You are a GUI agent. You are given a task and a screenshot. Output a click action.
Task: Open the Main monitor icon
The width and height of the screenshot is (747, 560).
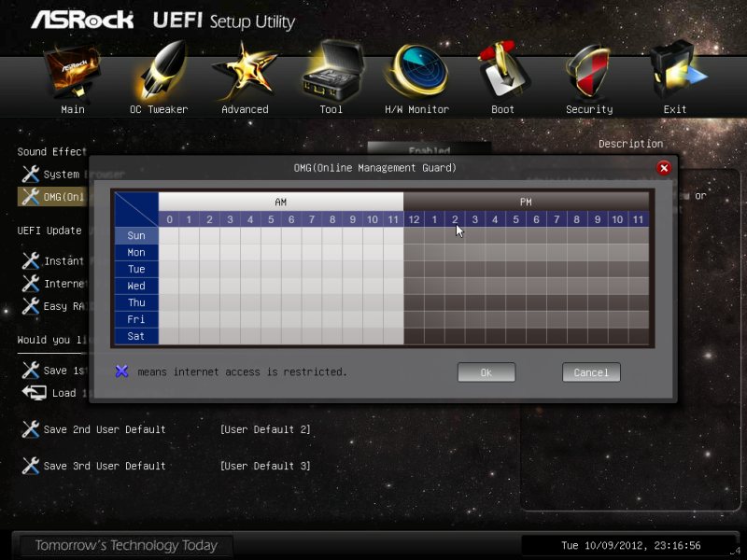tap(73, 72)
